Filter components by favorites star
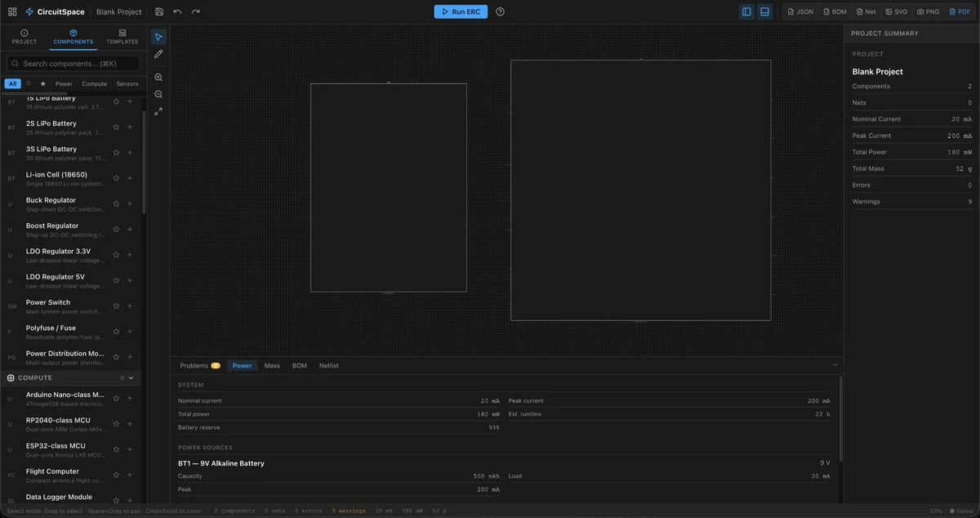This screenshot has height=518, width=980. point(43,83)
